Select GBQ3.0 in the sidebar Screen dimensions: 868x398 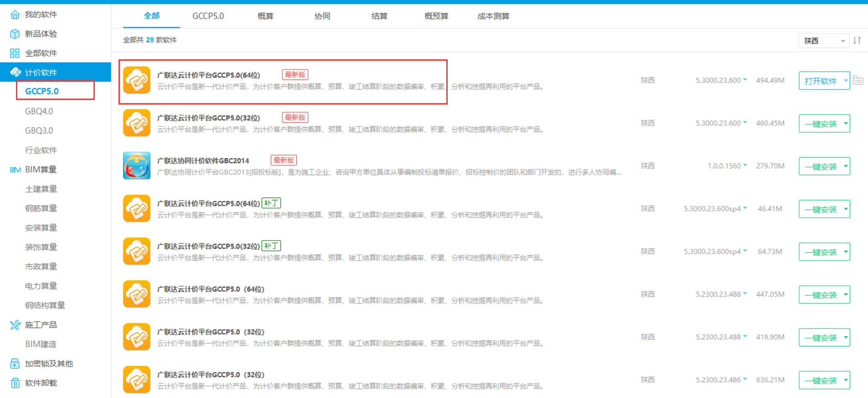point(39,131)
